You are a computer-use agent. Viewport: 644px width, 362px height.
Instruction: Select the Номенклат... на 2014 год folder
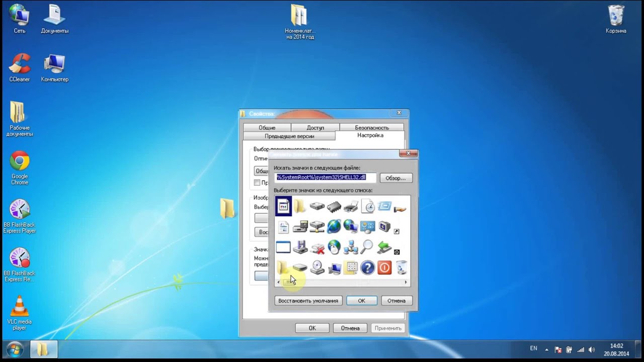point(300,22)
